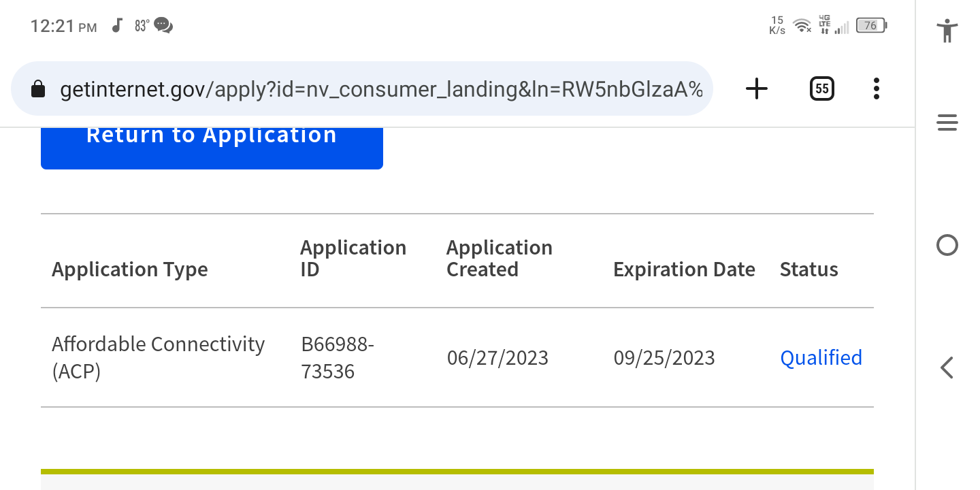Open the tab switcher showing 55 tabs
This screenshot has height=490, width=980.
point(822,88)
